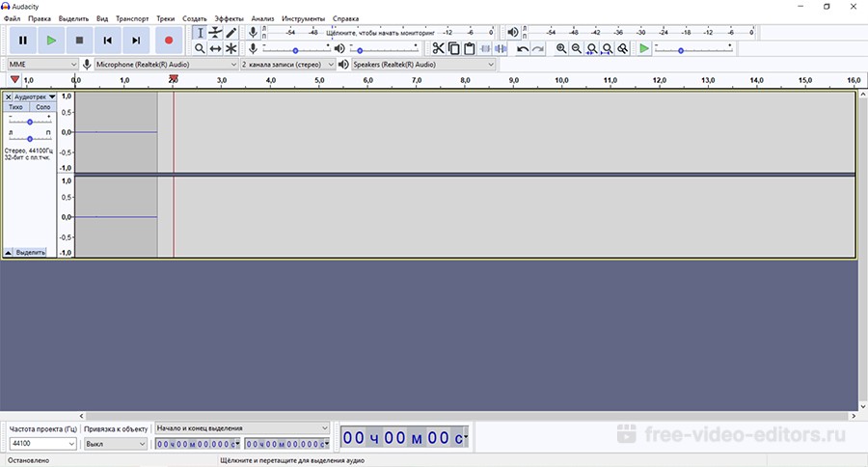Open the Правка menu

pos(40,18)
